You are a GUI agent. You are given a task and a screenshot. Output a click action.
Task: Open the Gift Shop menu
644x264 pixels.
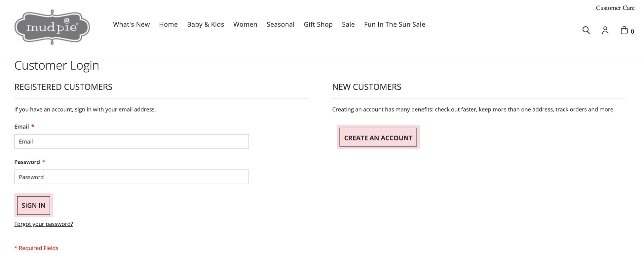click(x=318, y=24)
